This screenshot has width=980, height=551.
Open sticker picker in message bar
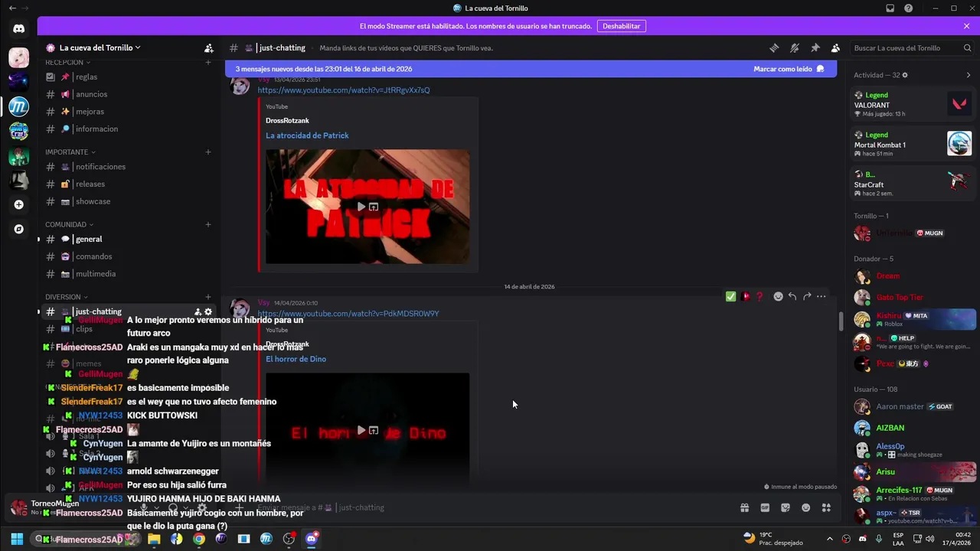coord(786,507)
